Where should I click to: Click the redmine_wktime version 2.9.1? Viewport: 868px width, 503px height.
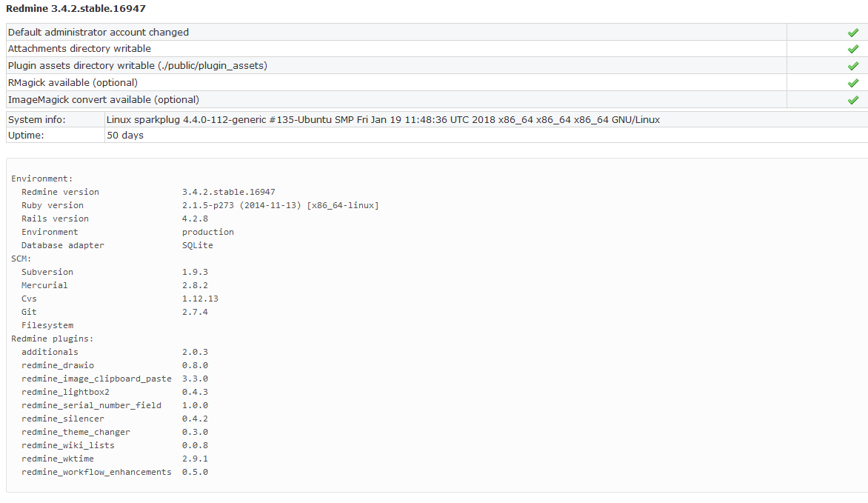pyautogui.click(x=195, y=458)
